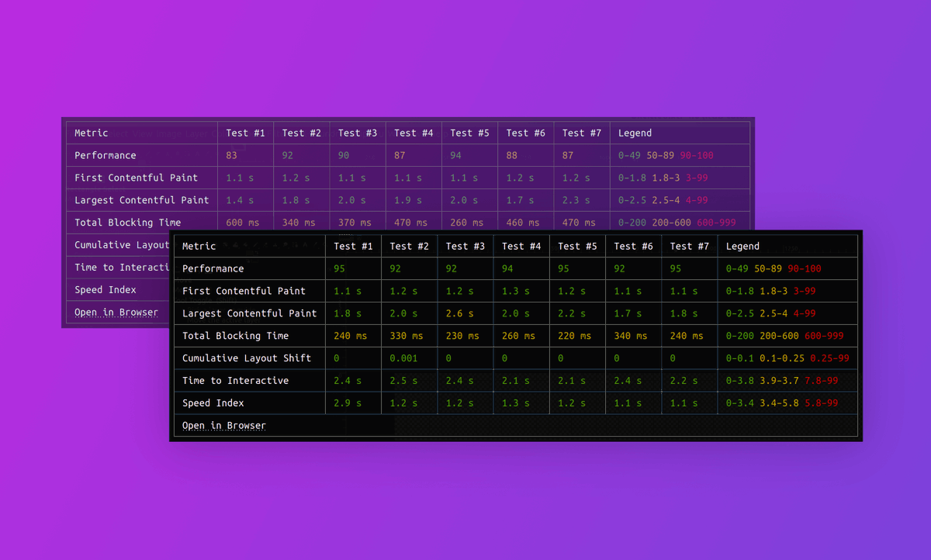Click the 600 ms Total Blocking Time value
The height and width of the screenshot is (560, 931).
pyautogui.click(x=243, y=223)
